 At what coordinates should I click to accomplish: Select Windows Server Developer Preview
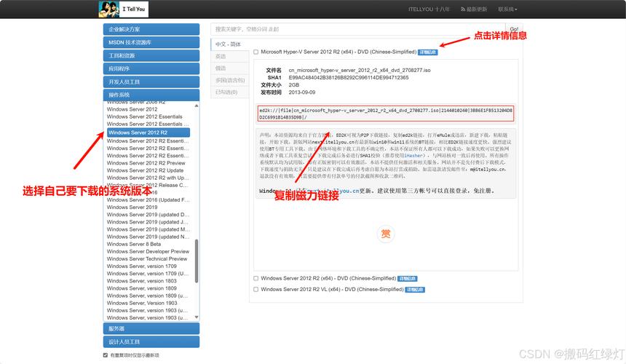pos(148,251)
